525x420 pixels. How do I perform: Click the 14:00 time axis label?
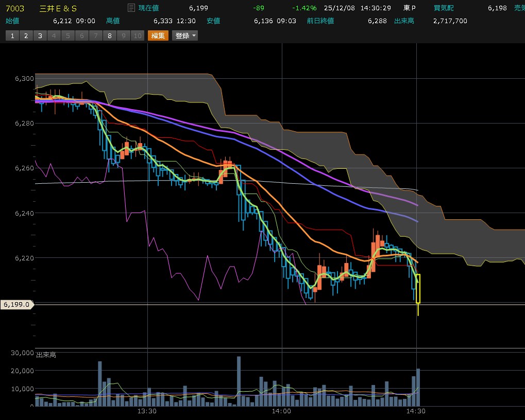click(281, 411)
